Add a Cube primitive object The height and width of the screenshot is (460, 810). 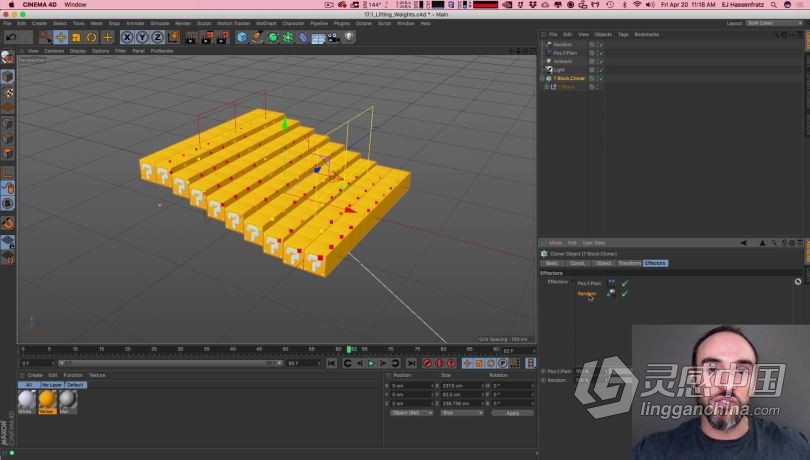(242, 37)
